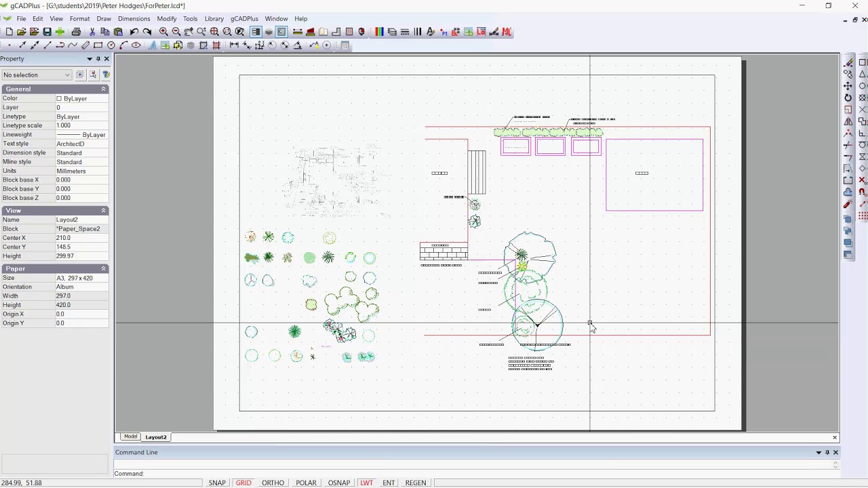
Task: Open the gCADPlus menu
Action: pyautogui.click(x=244, y=18)
